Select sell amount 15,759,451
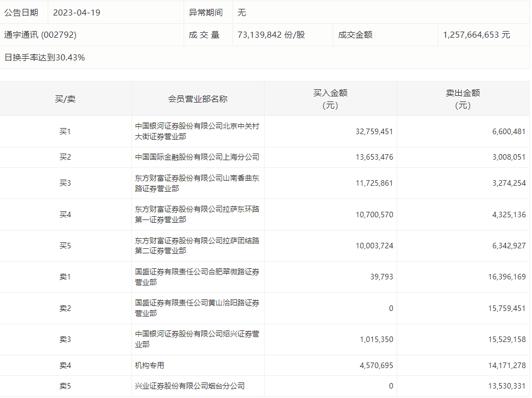The height and width of the screenshot is (398, 532). click(507, 309)
